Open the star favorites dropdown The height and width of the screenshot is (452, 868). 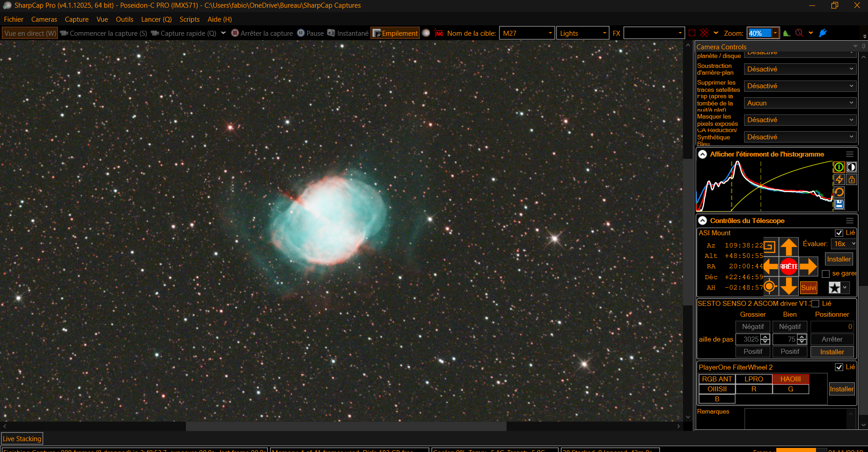(844, 287)
